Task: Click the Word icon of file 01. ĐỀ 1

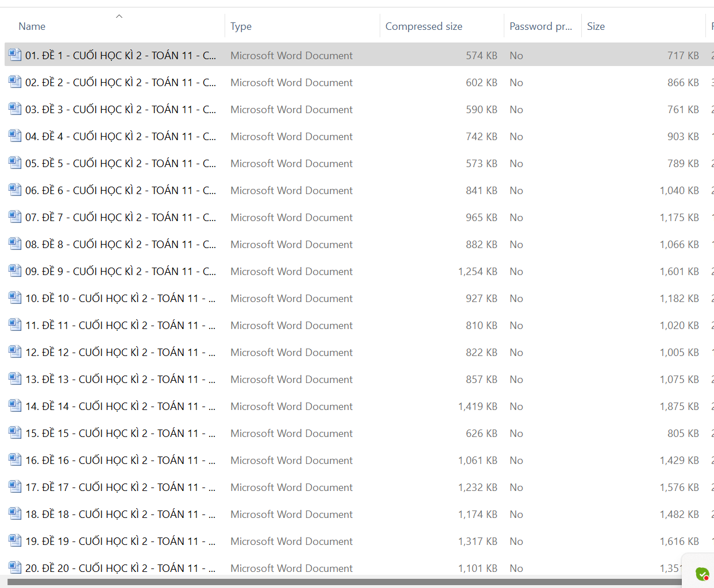Action: point(15,55)
